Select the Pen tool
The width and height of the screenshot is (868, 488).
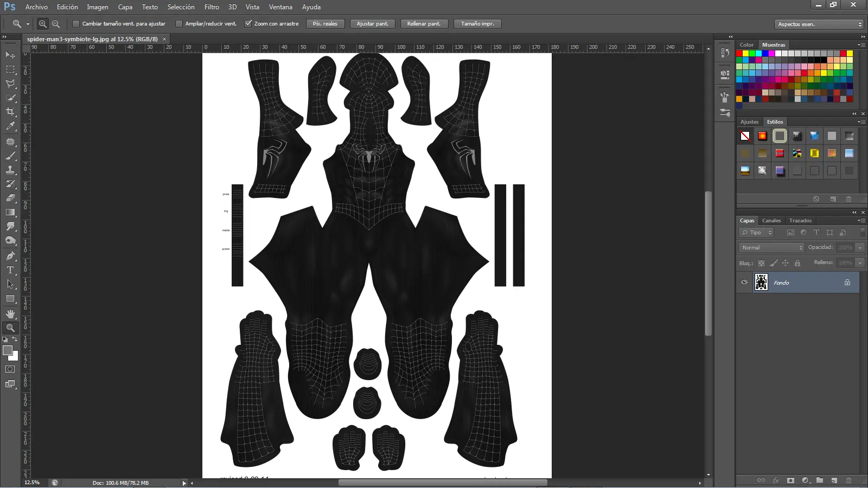tap(10, 255)
